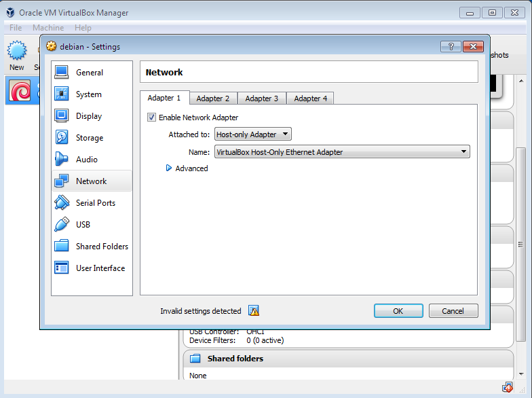Open the Attached to dropdown

(x=252, y=134)
